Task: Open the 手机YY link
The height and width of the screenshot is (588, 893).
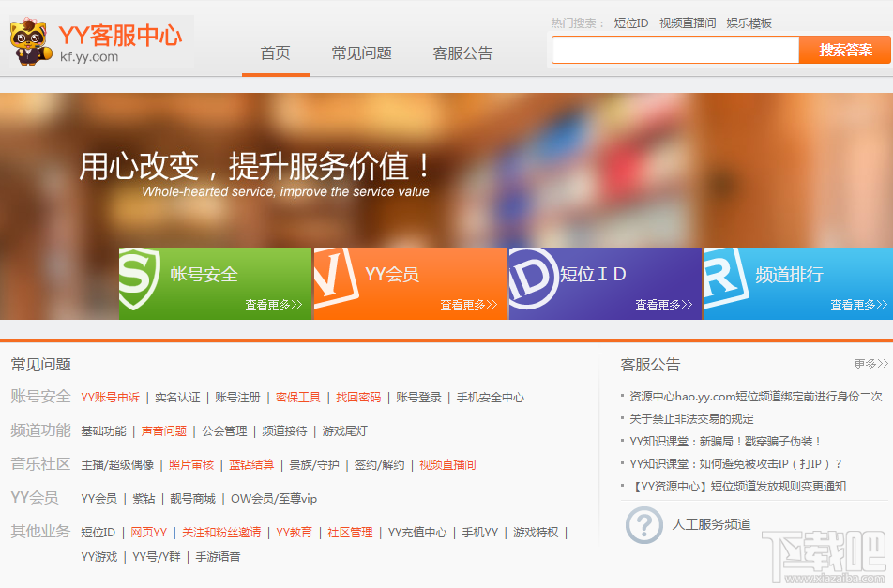Action: point(480,533)
